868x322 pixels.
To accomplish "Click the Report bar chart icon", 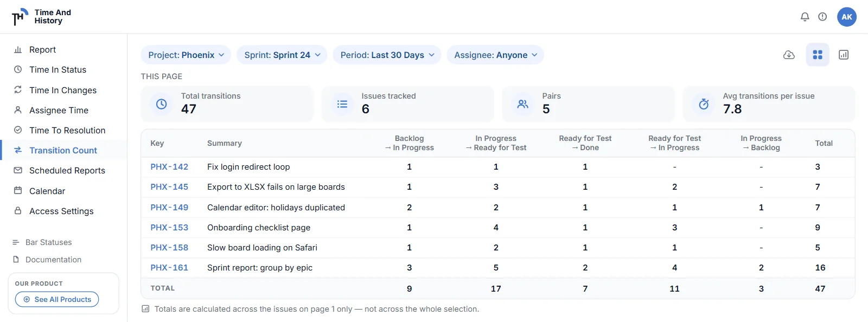I will pyautogui.click(x=18, y=49).
